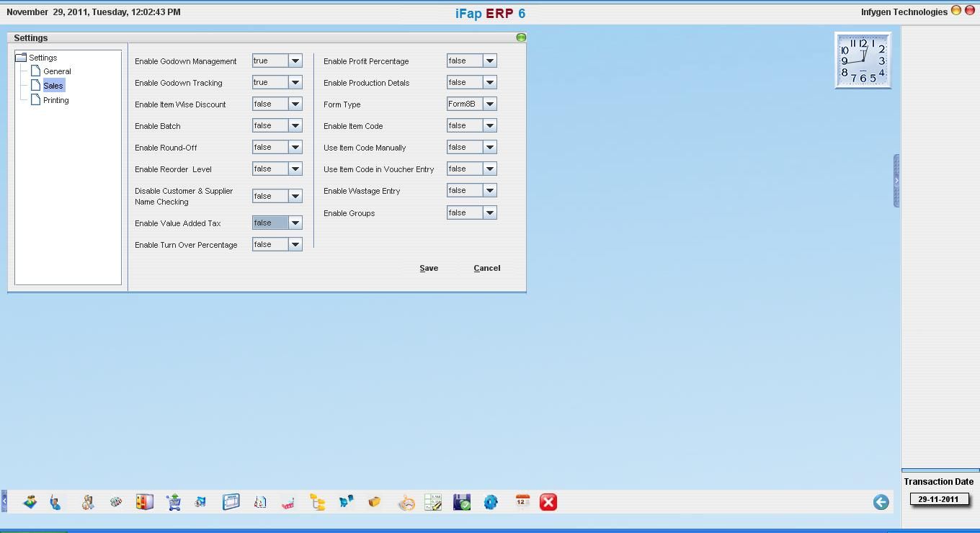Click the Infygen Technologies label
980x533 pixels.
coord(904,12)
